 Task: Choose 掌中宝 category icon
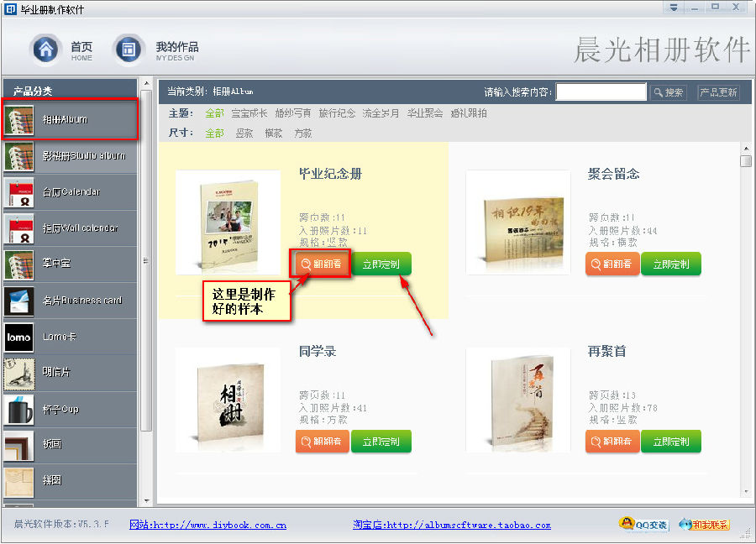point(19,264)
